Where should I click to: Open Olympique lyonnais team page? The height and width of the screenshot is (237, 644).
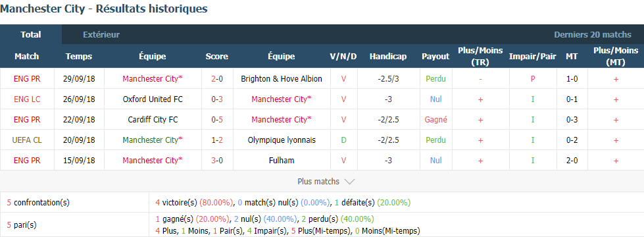coord(282,140)
